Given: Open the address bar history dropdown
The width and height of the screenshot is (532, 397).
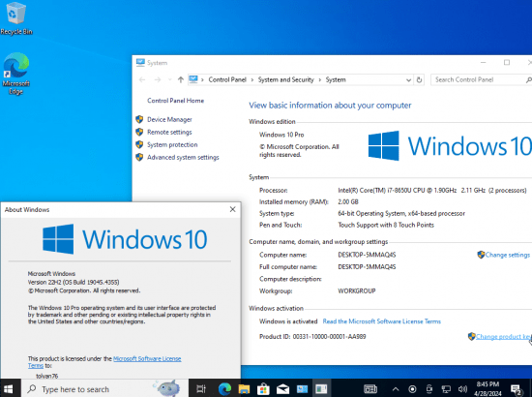Looking at the screenshot, I should point(408,79).
